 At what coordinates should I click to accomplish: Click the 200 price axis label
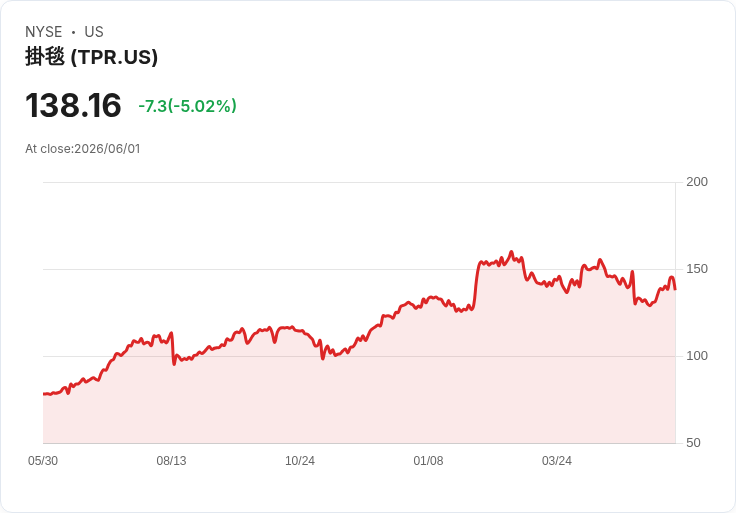(x=697, y=182)
